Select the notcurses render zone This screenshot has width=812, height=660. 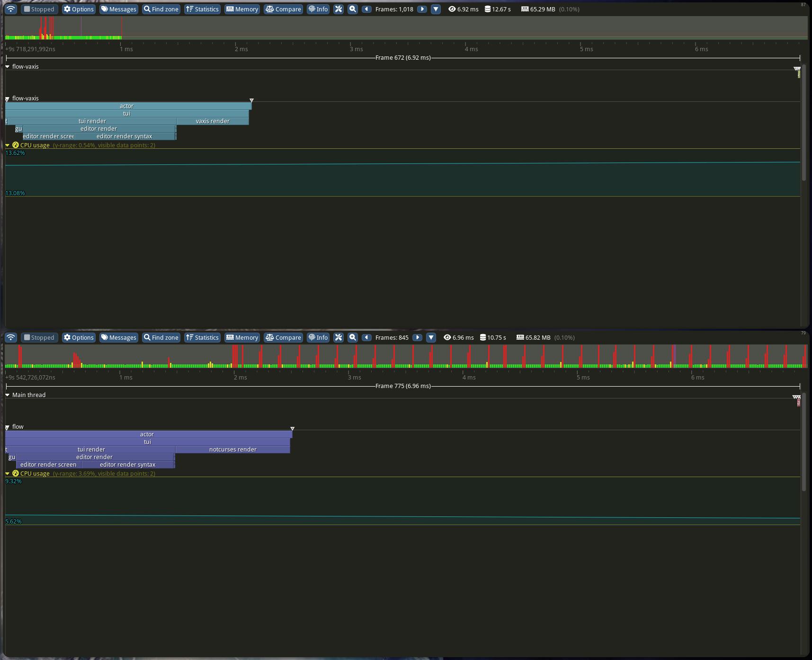(232, 450)
